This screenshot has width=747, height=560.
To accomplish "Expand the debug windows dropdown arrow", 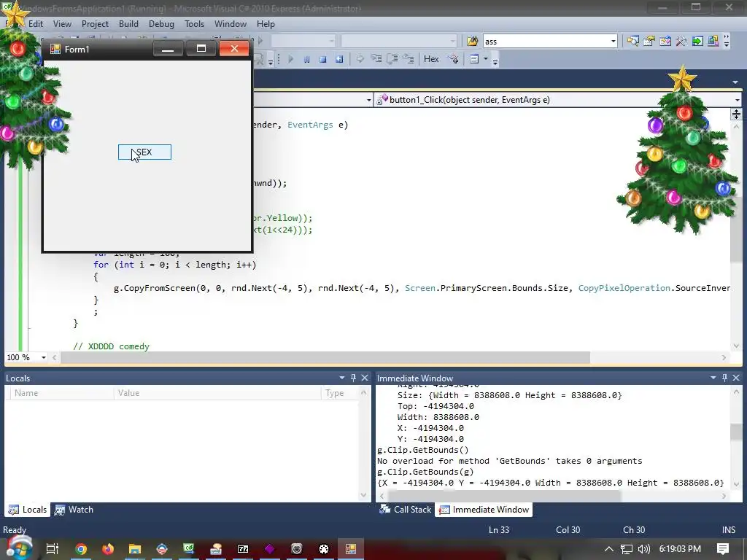I will coord(485,59).
